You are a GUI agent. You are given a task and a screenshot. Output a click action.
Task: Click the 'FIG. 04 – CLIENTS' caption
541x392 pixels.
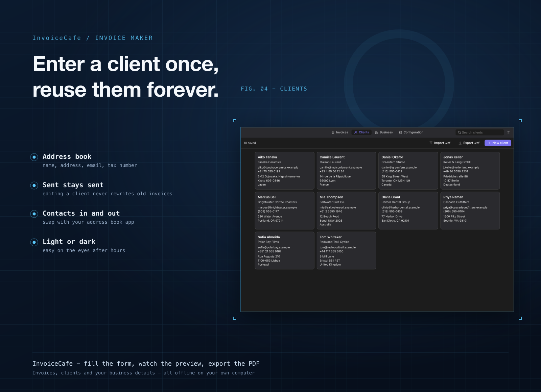point(274,89)
